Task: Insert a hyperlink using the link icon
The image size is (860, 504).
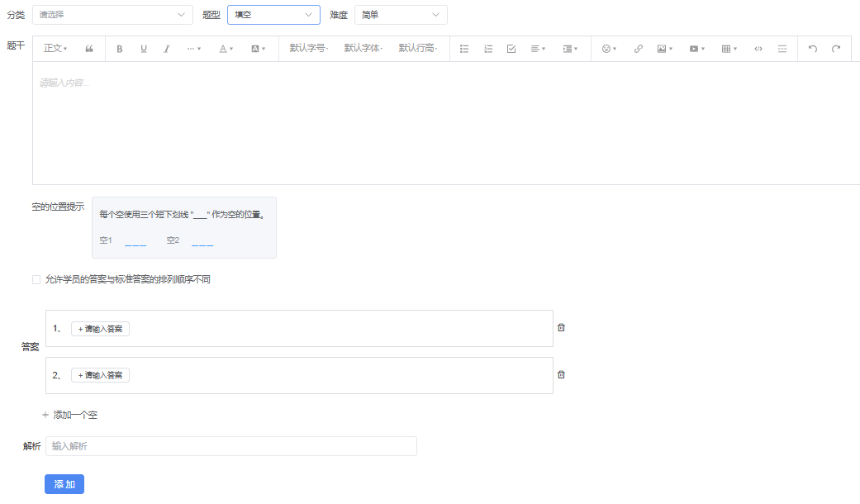Action: (638, 49)
